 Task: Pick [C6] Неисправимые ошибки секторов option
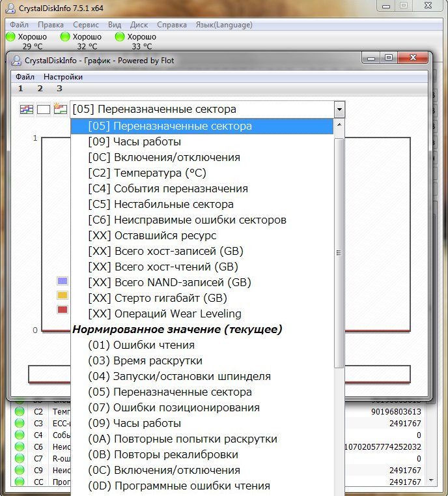coord(203,220)
